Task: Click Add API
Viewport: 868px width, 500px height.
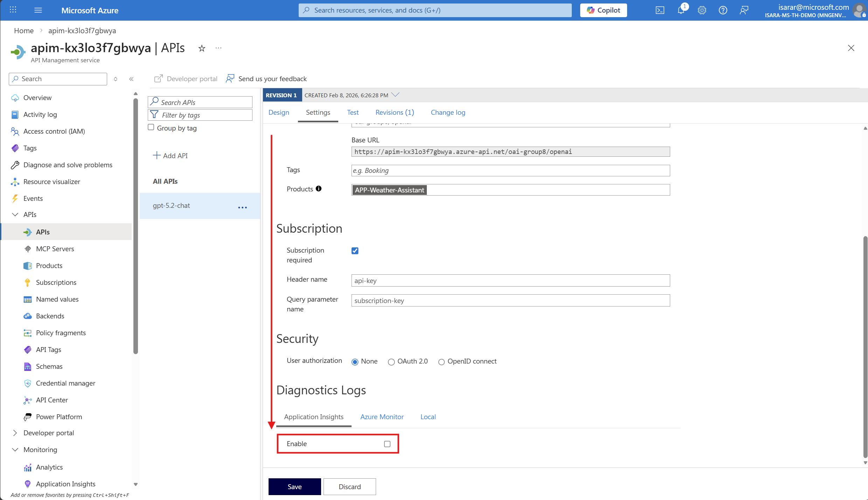Action: 170,155
